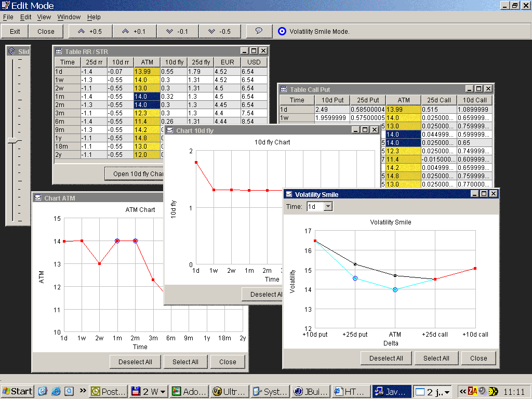Image resolution: width=532 pixels, height=399 pixels.
Task: Click Deselect All in Volatility Smile window
Action: (x=386, y=358)
